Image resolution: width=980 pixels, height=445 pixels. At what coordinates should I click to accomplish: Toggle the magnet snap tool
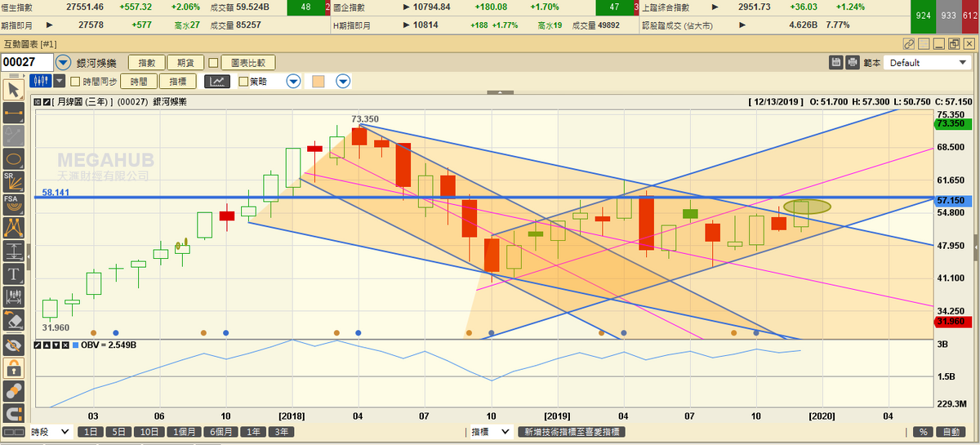pyautogui.click(x=14, y=413)
